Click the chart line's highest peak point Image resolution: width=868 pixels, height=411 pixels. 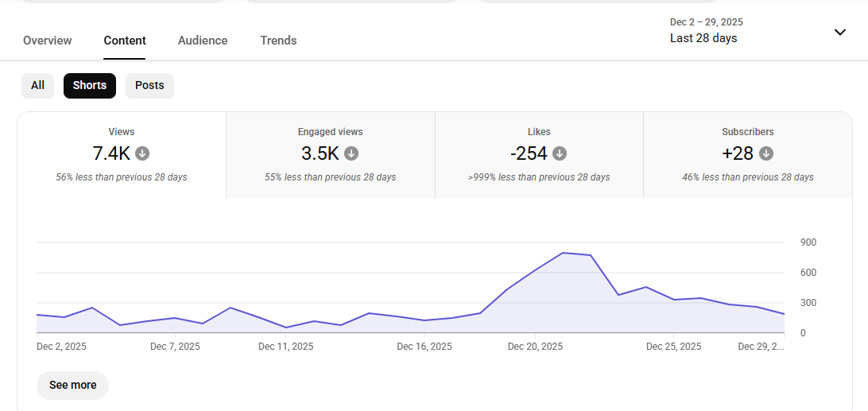[563, 253]
